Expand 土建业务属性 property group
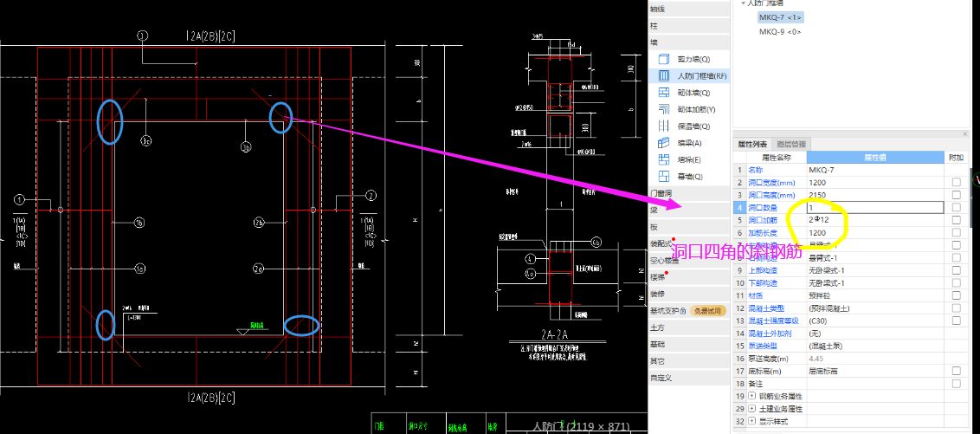 [751, 409]
